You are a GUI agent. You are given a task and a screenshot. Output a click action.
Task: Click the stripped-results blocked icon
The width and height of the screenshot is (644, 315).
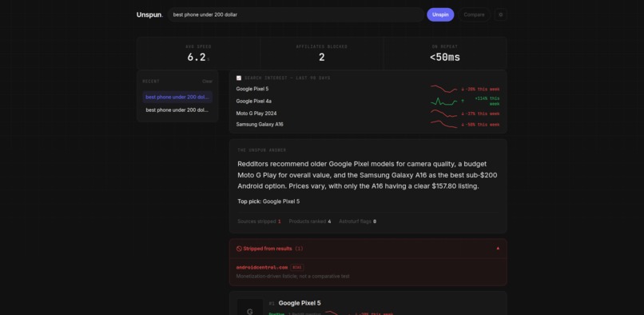pos(239,249)
